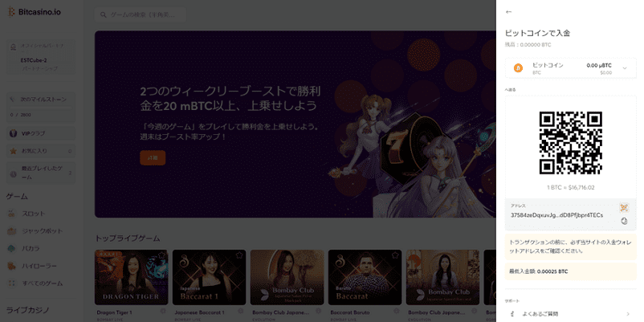Click the high roller icon
Viewport: 644px width, 322px height.
tap(12, 266)
